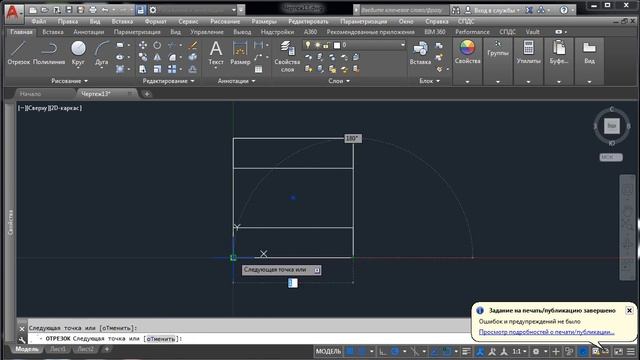Open the Рисование menu in menu bar
640x360 pixels.
pyautogui.click(x=225, y=21)
